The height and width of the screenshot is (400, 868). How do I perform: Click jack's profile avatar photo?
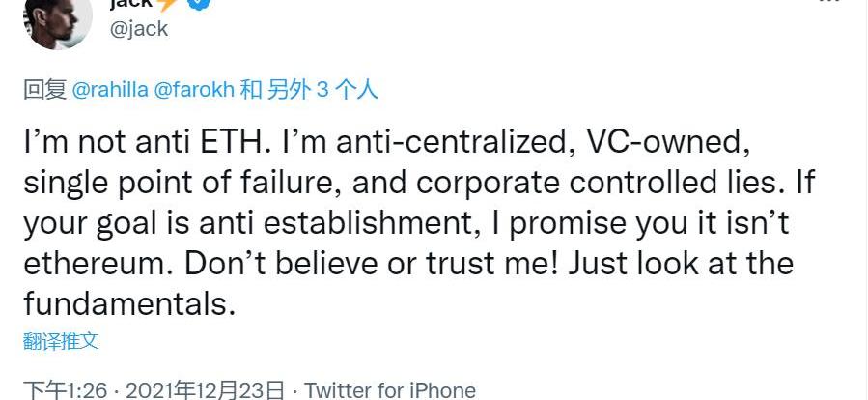coord(57,20)
